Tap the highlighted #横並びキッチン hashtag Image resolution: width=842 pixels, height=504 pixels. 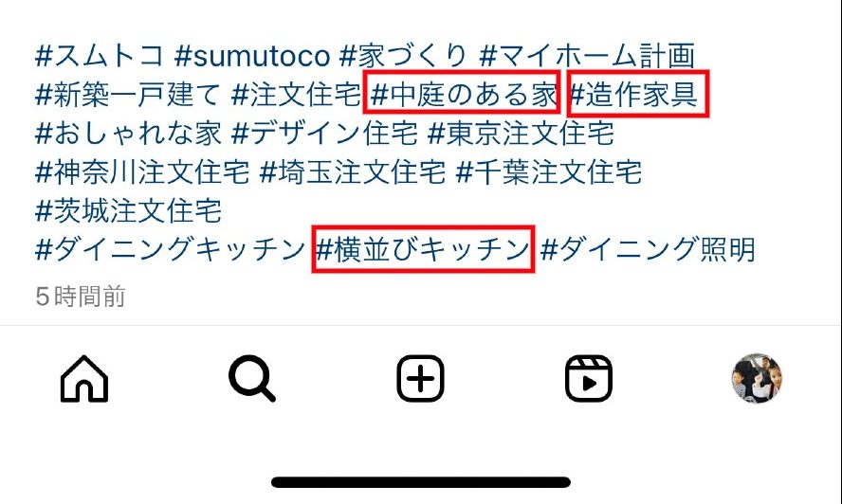(423, 249)
